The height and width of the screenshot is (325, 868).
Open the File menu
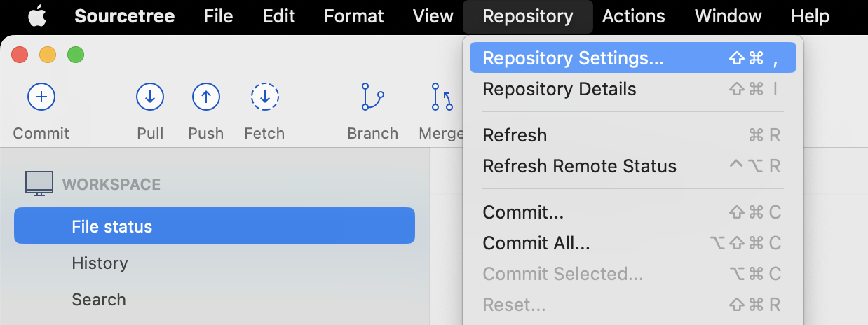point(218,16)
